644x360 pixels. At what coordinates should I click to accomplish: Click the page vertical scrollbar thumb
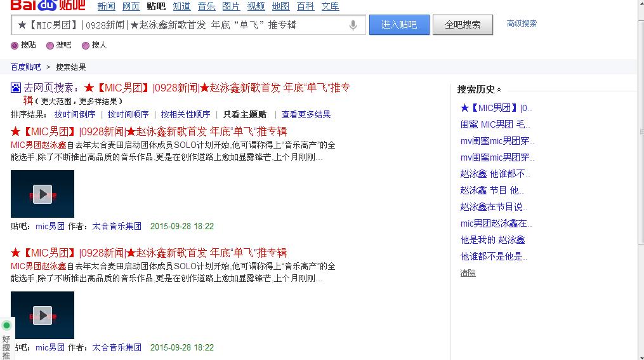coord(641,131)
